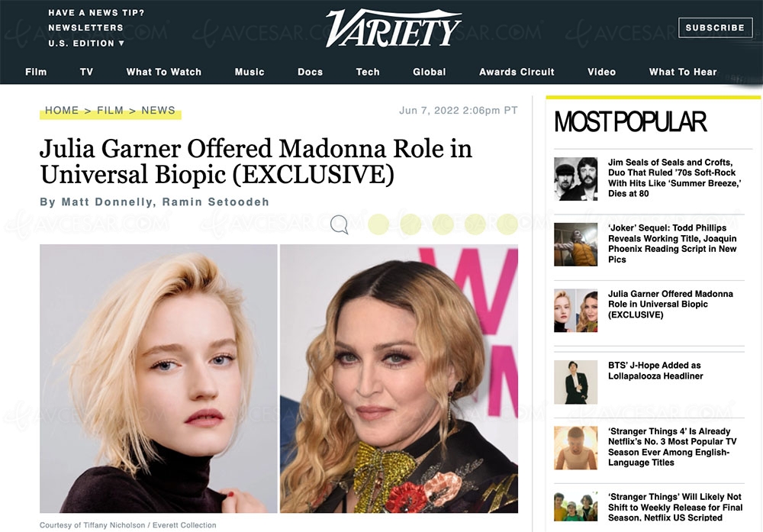The width and height of the screenshot is (763, 532).
Task: Click the last yellow share circle
Action: coord(507,224)
